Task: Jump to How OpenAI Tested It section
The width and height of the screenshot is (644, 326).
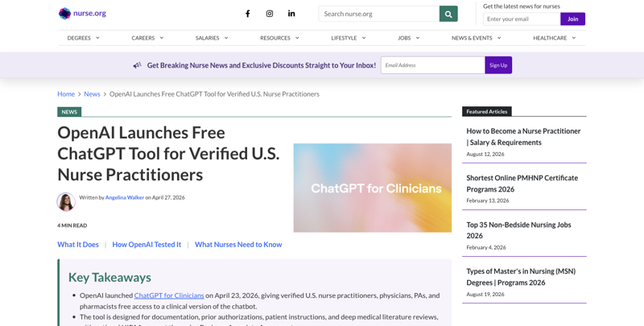Action: tap(147, 244)
